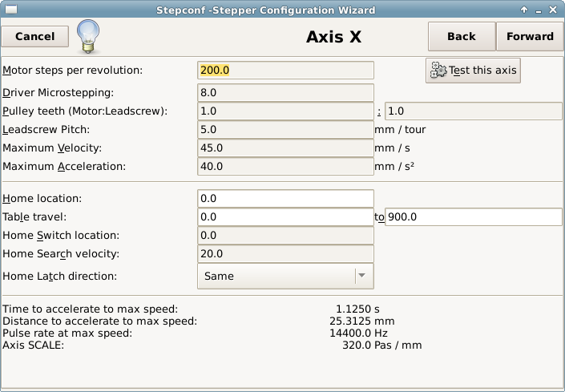Focus the leadscrew pulley teeth field

tap(474, 111)
